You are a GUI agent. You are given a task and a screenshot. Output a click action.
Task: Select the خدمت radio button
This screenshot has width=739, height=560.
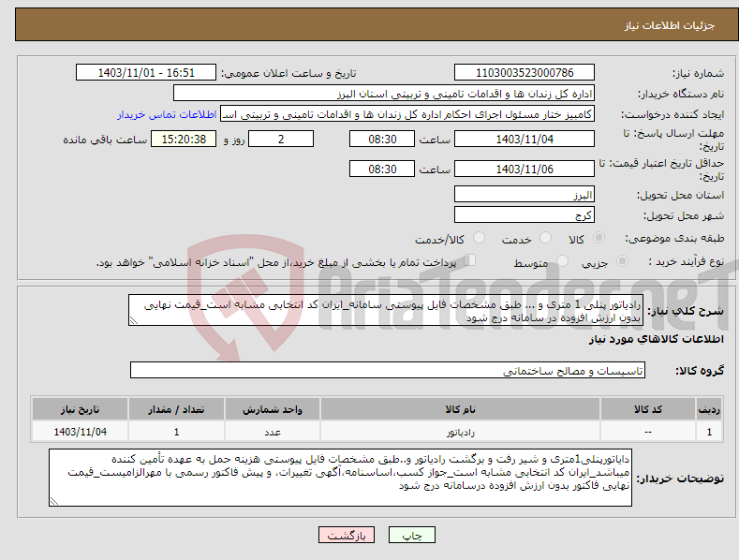[545, 238]
